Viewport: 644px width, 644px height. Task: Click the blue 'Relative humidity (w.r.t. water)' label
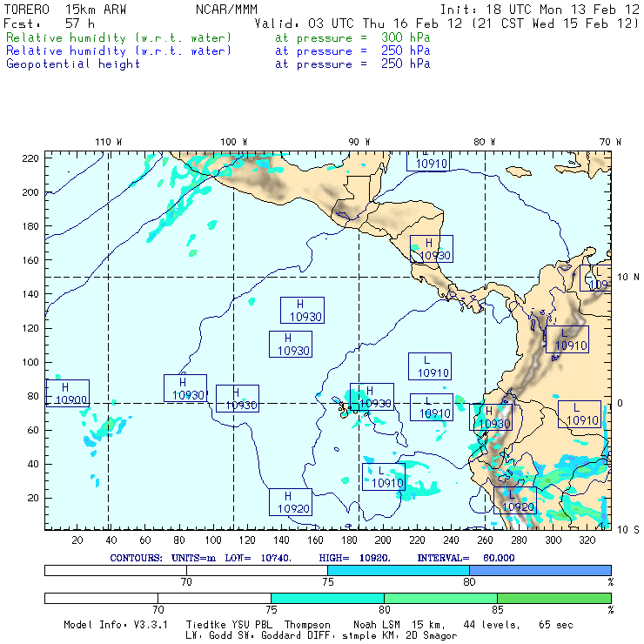point(118,51)
